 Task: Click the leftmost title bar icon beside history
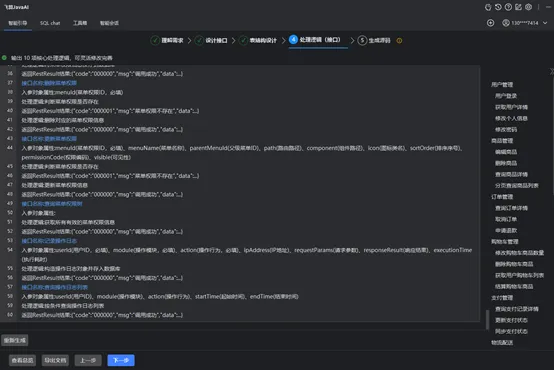point(488,7)
